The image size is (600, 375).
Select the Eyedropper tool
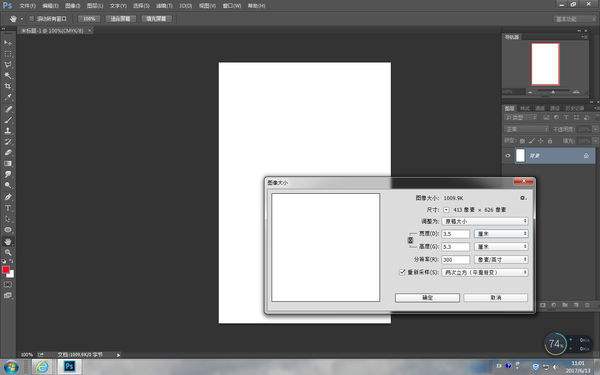(8, 97)
